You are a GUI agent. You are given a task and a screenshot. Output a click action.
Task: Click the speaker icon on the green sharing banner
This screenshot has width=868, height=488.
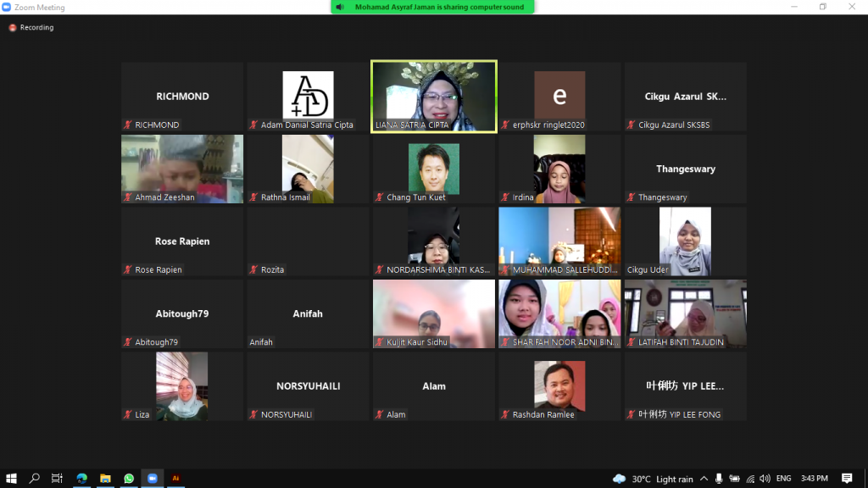[340, 7]
